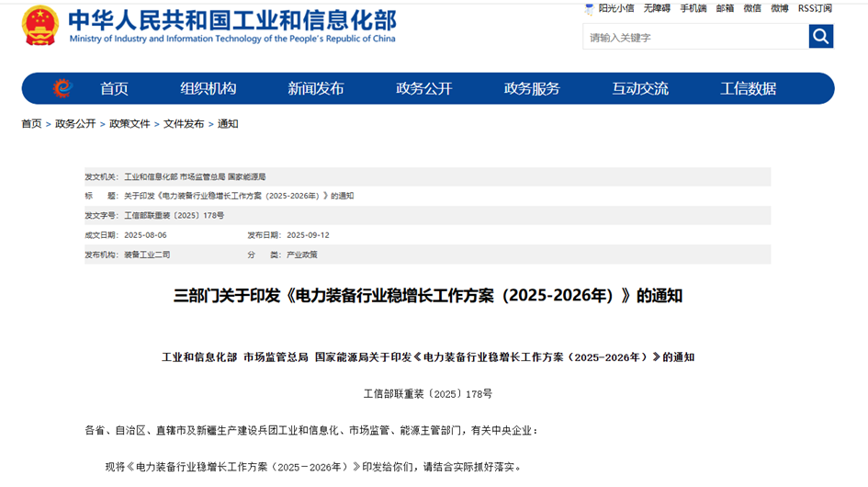868x487 pixels.
Task: Open the 互动交流 navigation item
Action: tap(640, 88)
